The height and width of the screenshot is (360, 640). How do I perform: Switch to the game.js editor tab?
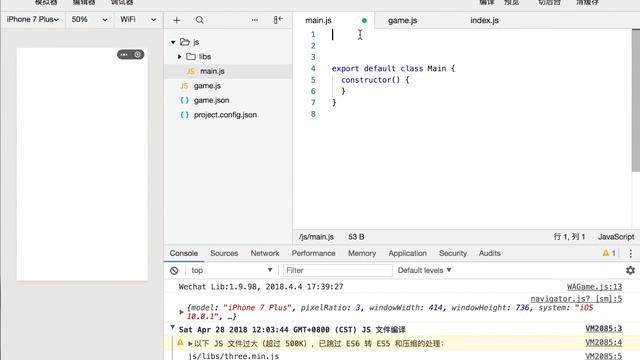pos(402,20)
